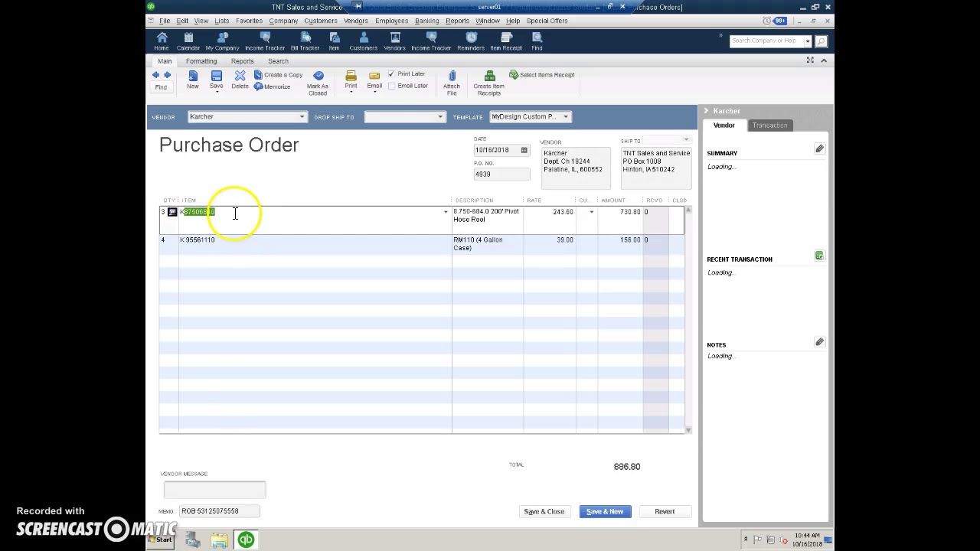The height and width of the screenshot is (551, 980).
Task: Open the search scope dropdown arrow
Action: (x=808, y=41)
